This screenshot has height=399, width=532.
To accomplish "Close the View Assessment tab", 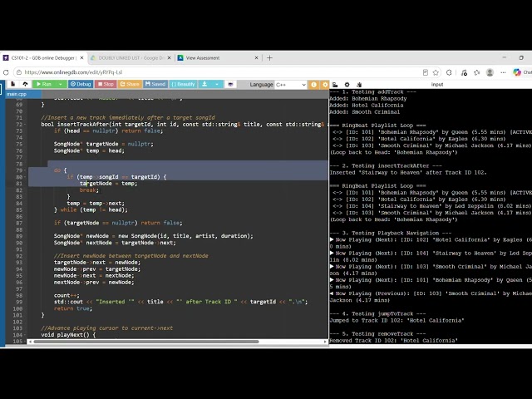I will (x=257, y=58).
